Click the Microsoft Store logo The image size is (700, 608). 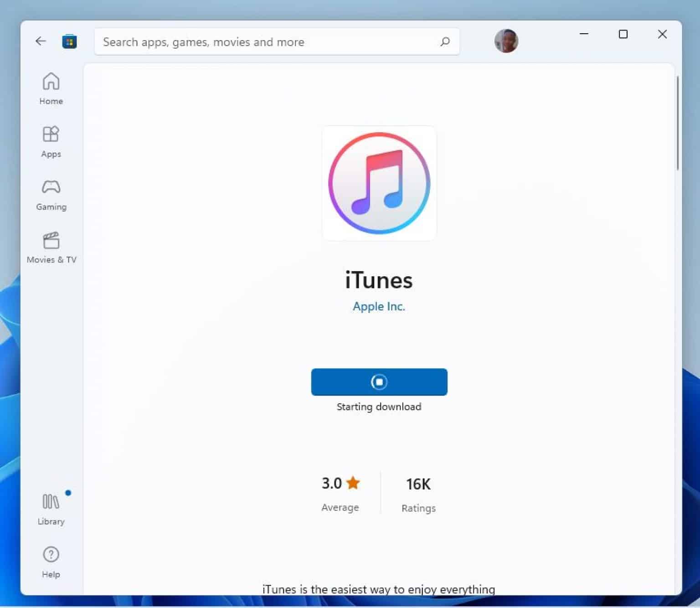(69, 41)
